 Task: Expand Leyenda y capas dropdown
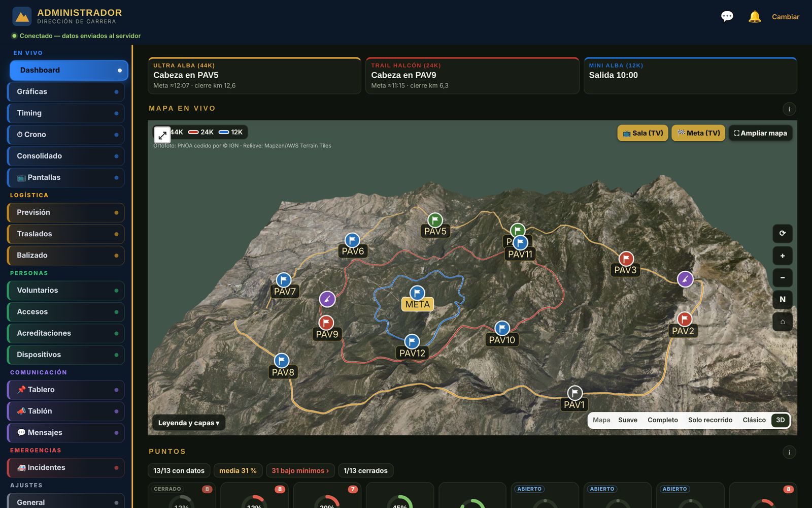(189, 423)
